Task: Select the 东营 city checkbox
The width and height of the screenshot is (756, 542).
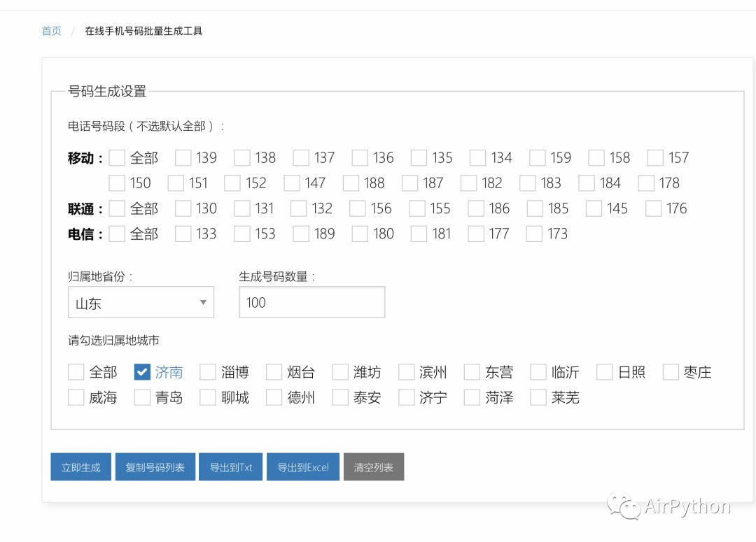Action: tap(472, 372)
